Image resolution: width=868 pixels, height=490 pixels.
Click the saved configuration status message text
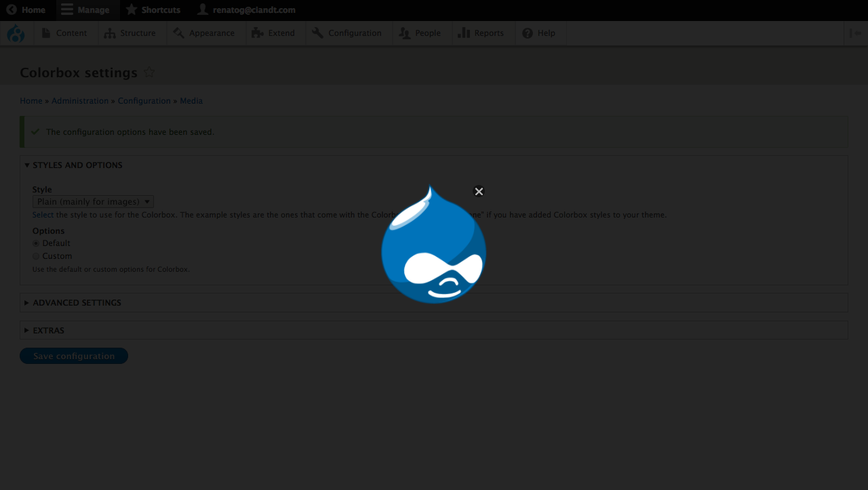point(130,132)
